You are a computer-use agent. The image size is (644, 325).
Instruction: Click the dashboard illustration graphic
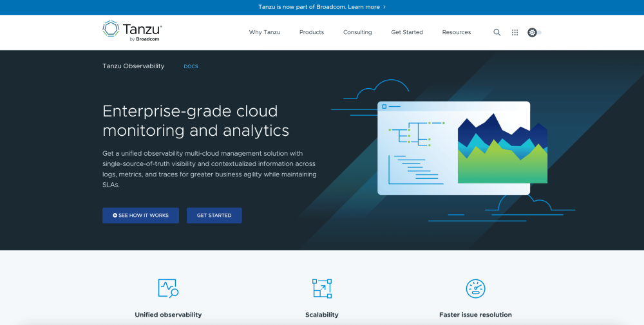(x=453, y=148)
